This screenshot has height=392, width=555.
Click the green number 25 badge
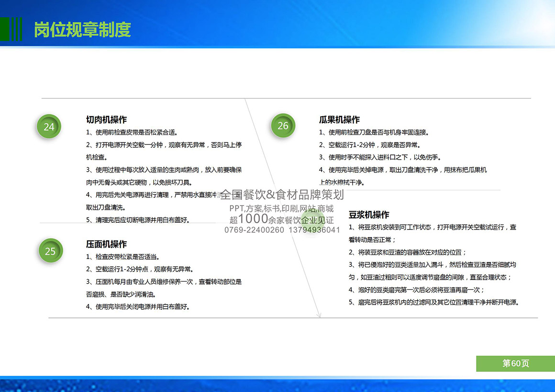50,251
